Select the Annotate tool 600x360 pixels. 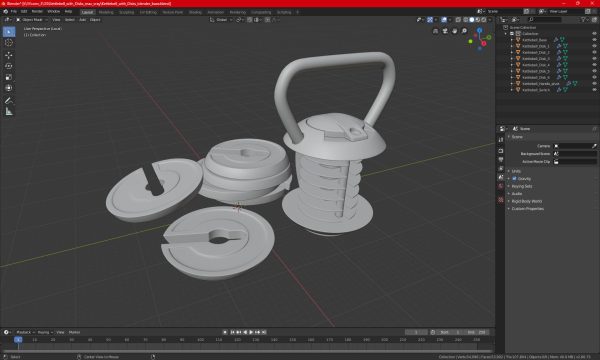coord(9,101)
